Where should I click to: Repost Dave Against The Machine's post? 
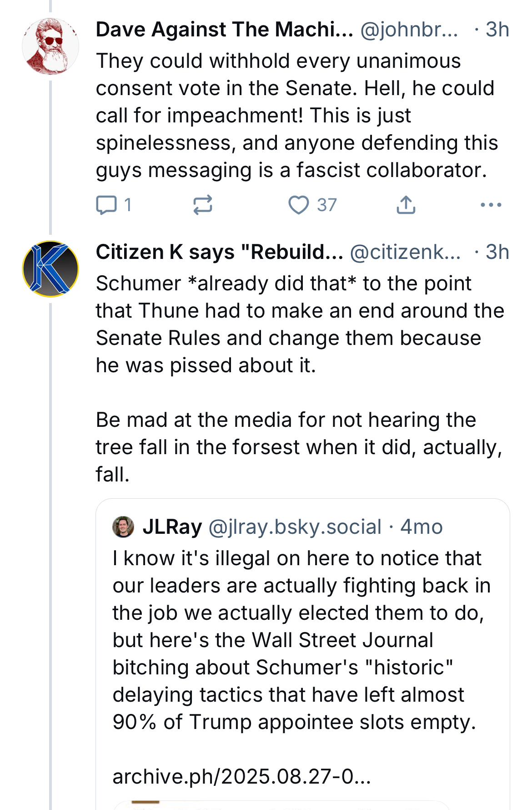202,205
